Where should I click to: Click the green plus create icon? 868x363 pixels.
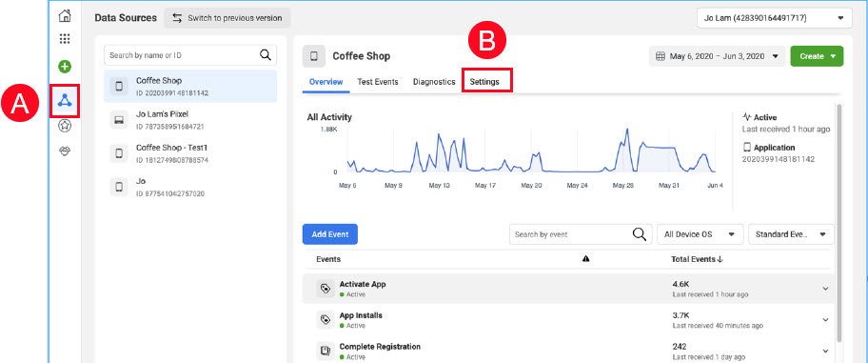pyautogui.click(x=65, y=67)
